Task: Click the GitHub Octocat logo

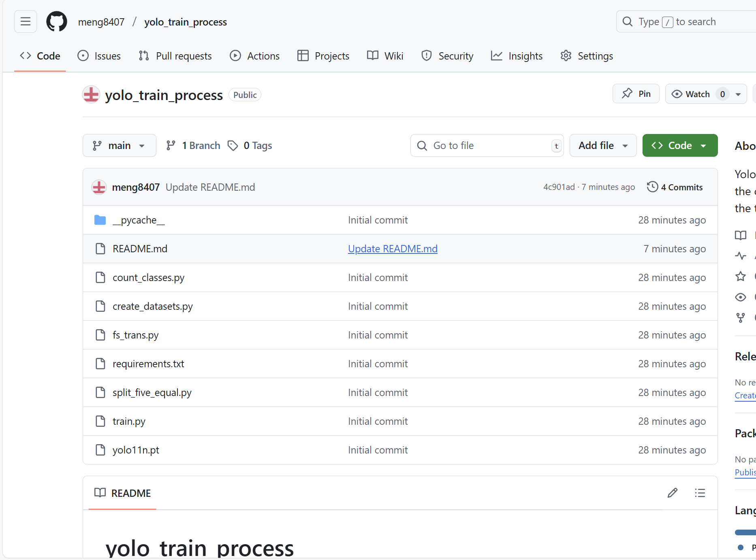Action: (57, 21)
